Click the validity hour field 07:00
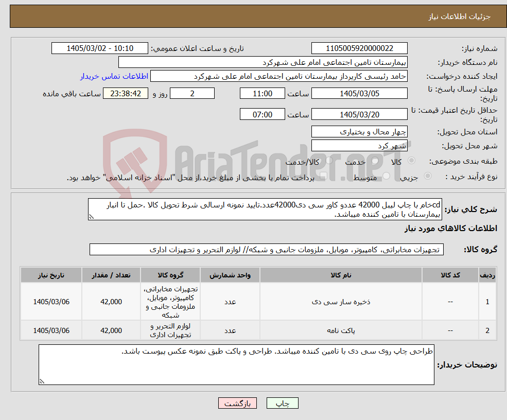 pos(262,114)
